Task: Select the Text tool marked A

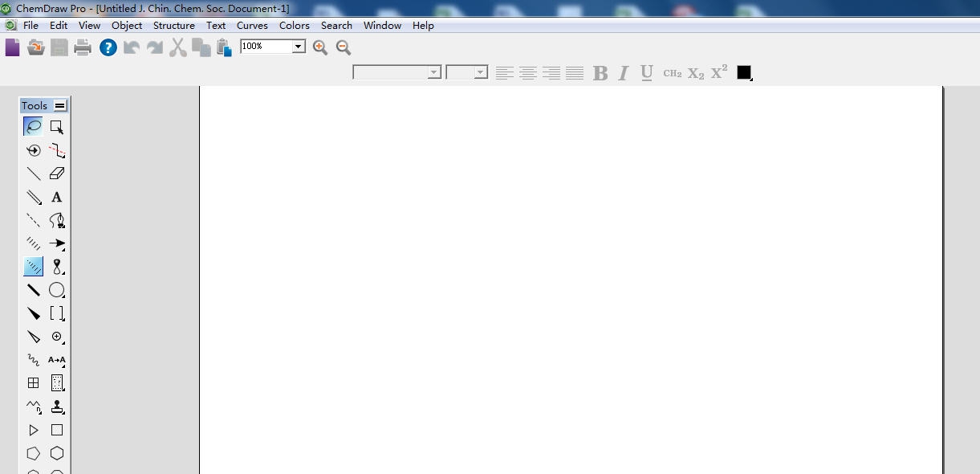Action: (x=57, y=197)
